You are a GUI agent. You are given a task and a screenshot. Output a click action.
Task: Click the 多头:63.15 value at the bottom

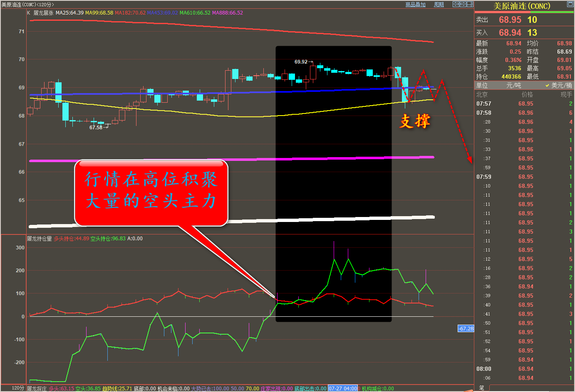pyautogui.click(x=62, y=389)
